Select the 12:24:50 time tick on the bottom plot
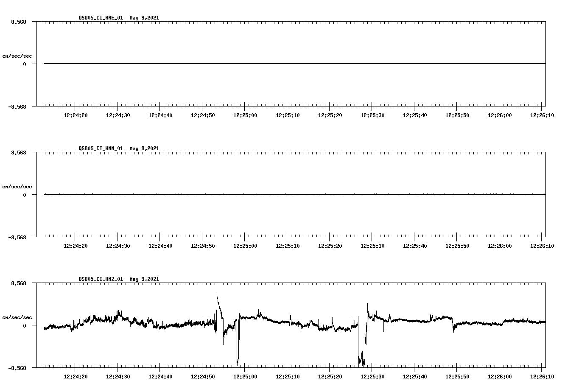Image resolution: width=576 pixels, height=392 pixels. [203, 376]
